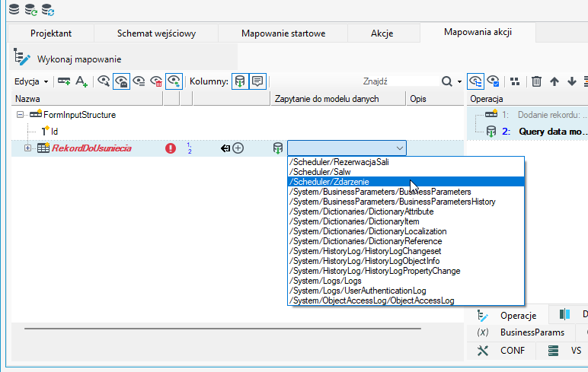This screenshot has width=588, height=372.
Task: Click into the Znajdź search field
Action: pos(399,81)
